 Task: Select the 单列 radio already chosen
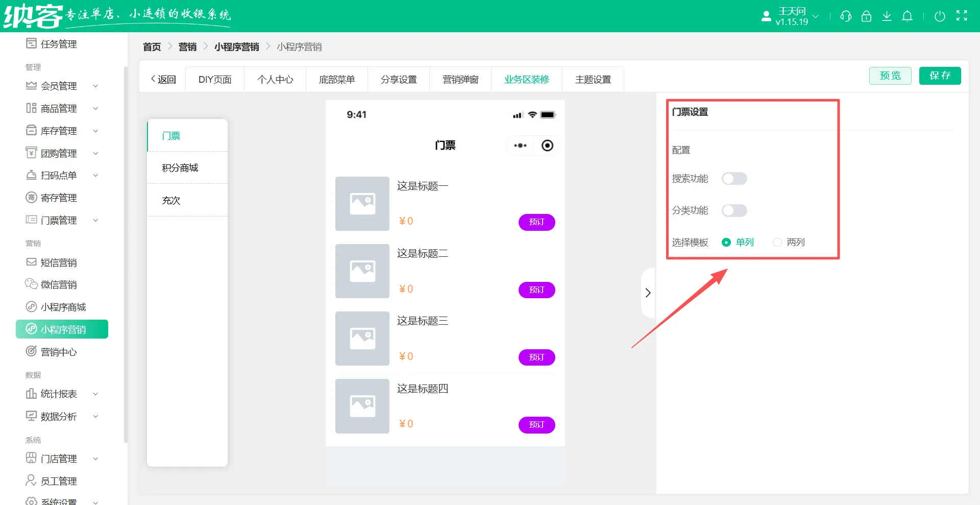pos(727,243)
